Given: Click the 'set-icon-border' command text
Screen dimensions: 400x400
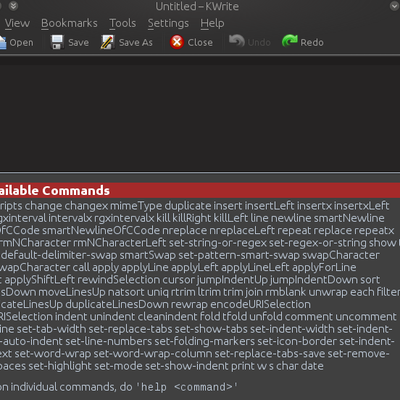Looking at the screenshot, I should click(x=297, y=342).
